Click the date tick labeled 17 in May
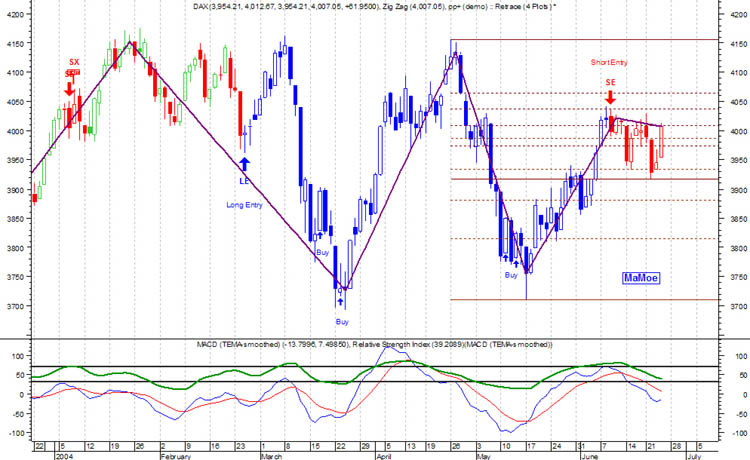 tap(531, 447)
